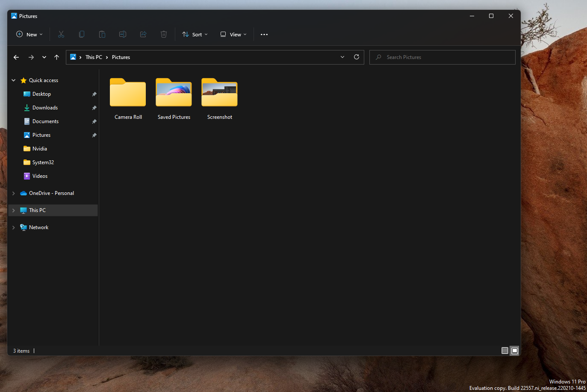Click the Paste clipboard icon
Screen dimensions: 587x392
(102, 34)
